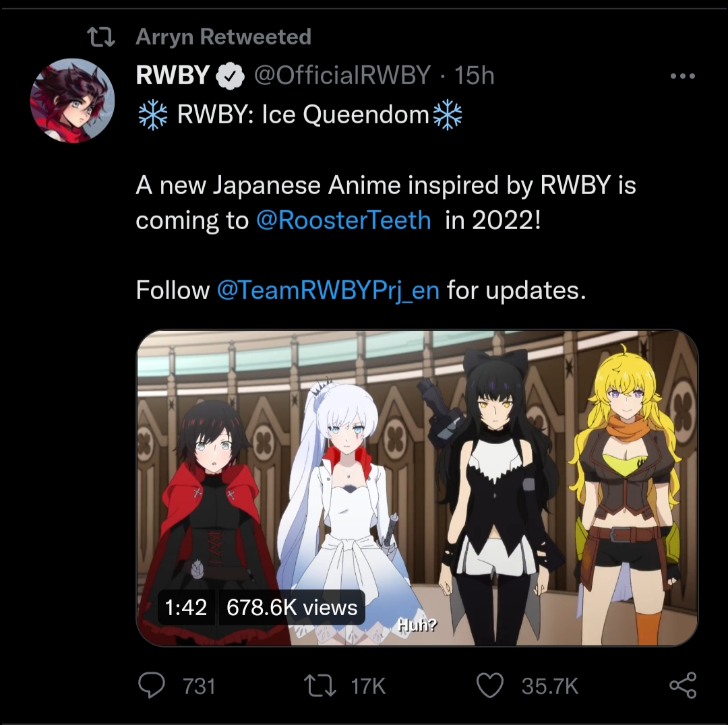Click the 678.6K views label
Image resolution: width=728 pixels, height=725 pixels.
(292, 608)
